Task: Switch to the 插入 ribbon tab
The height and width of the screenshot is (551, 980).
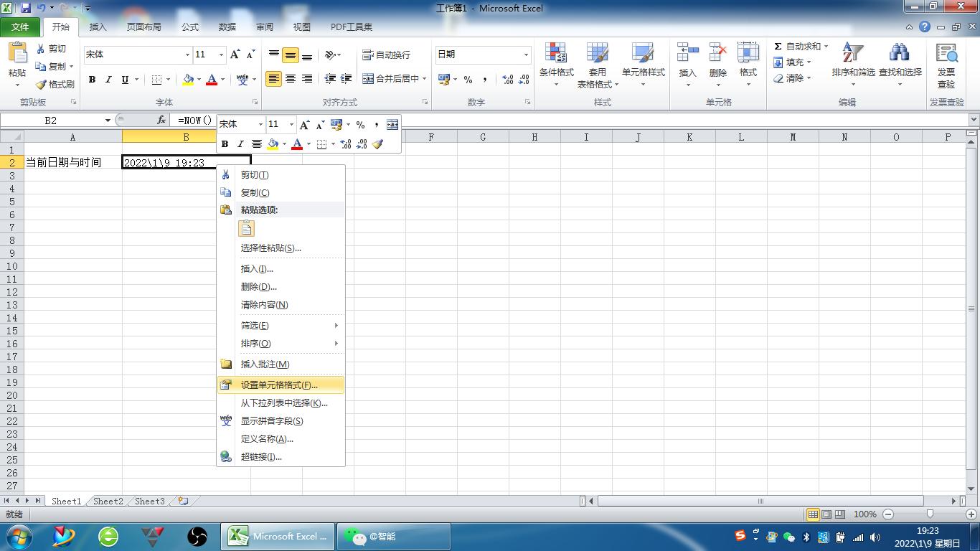Action: click(98, 27)
